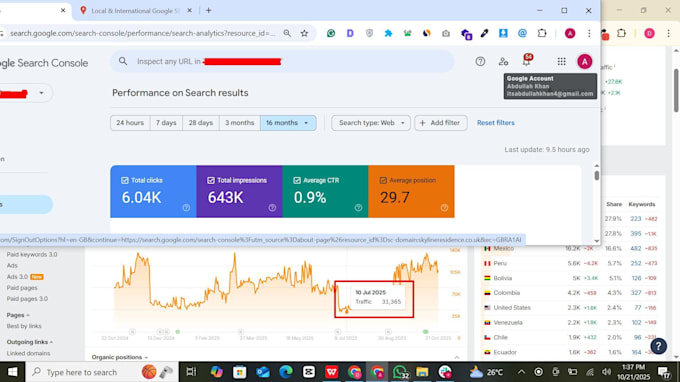Show Total impressions info help icon
The height and width of the screenshot is (382, 680).
[272, 208]
